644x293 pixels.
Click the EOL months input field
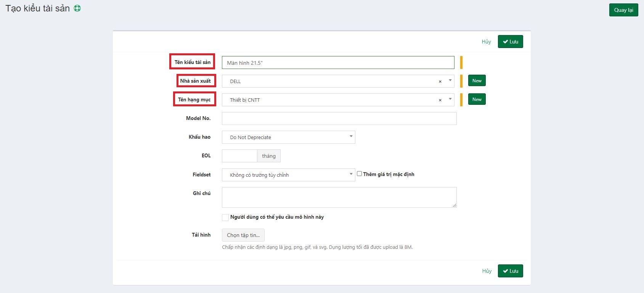(x=239, y=156)
